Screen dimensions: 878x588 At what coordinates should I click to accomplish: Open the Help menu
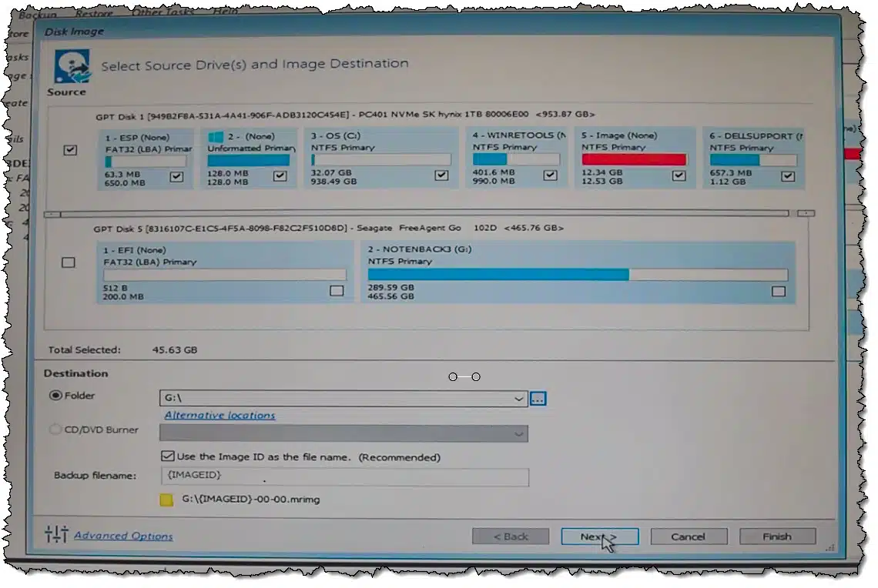225,11
